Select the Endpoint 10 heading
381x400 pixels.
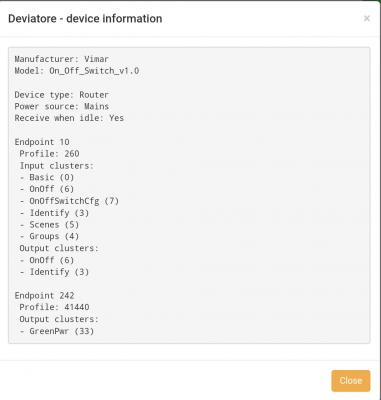click(x=42, y=142)
